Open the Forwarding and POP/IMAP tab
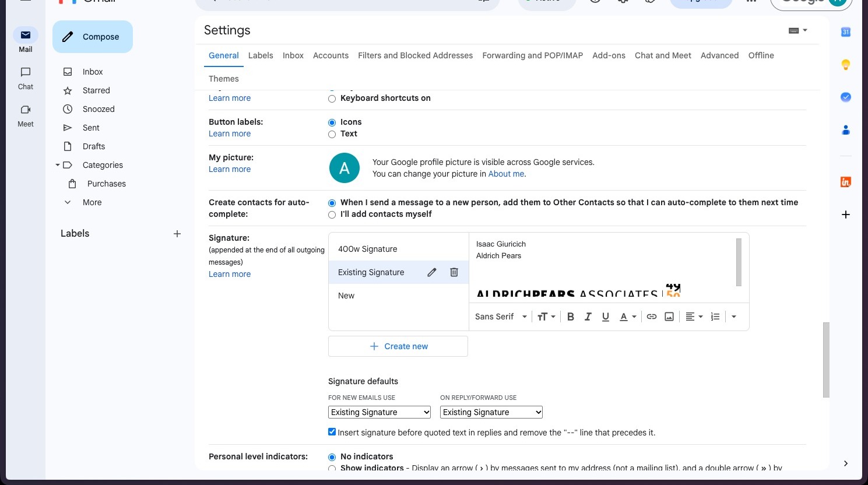The width and height of the screenshot is (868, 485). pos(532,55)
